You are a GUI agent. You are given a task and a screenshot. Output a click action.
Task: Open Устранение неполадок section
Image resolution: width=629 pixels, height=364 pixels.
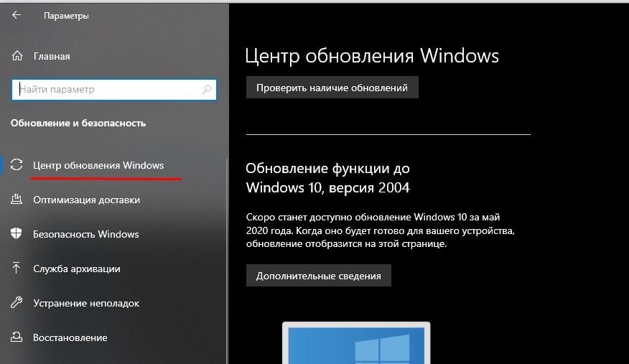86,303
